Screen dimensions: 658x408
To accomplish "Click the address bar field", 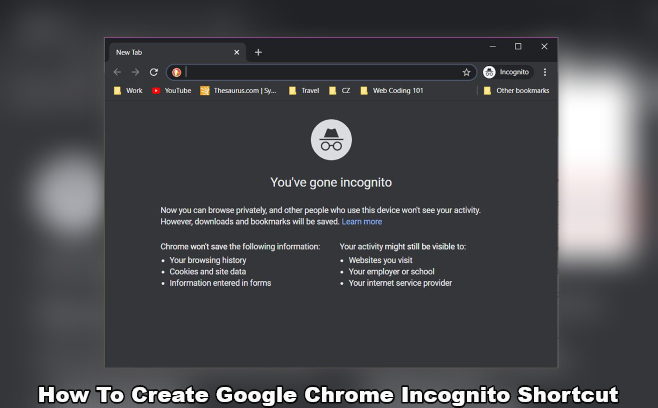I will point(322,72).
